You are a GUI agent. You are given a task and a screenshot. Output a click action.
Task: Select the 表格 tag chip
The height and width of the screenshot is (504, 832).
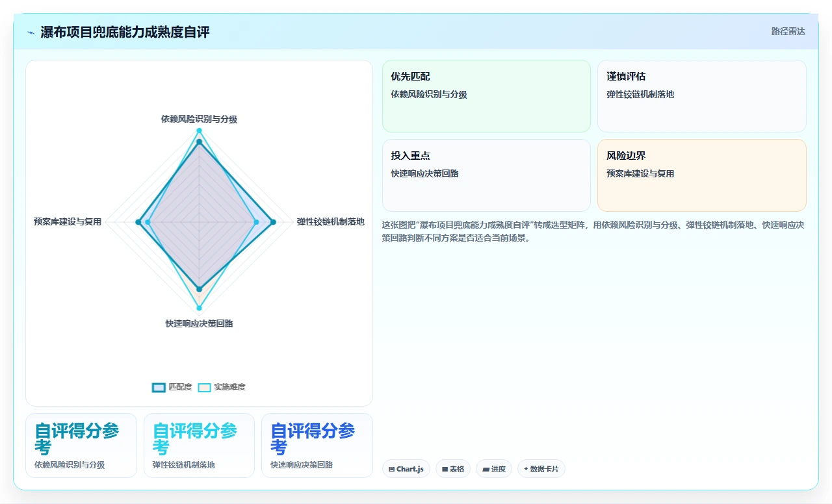pos(453,469)
